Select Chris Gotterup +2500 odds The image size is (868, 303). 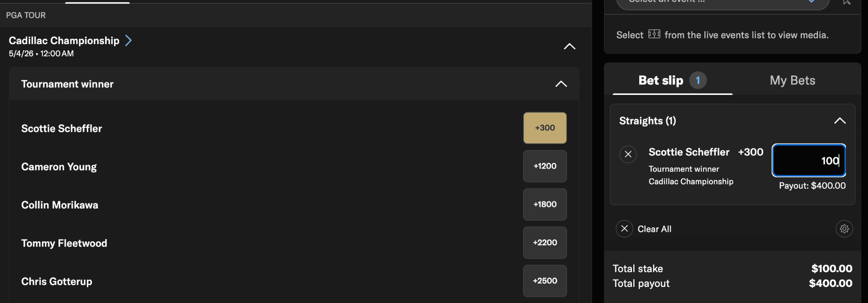point(545,281)
